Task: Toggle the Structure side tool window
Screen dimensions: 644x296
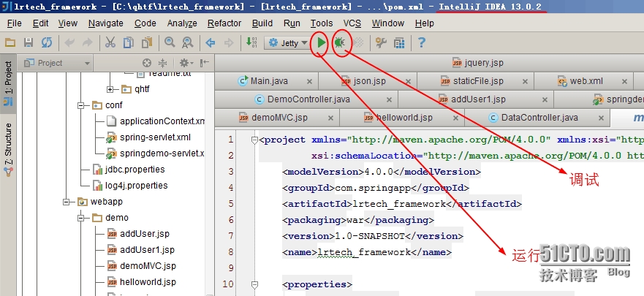Action: coord(8,151)
